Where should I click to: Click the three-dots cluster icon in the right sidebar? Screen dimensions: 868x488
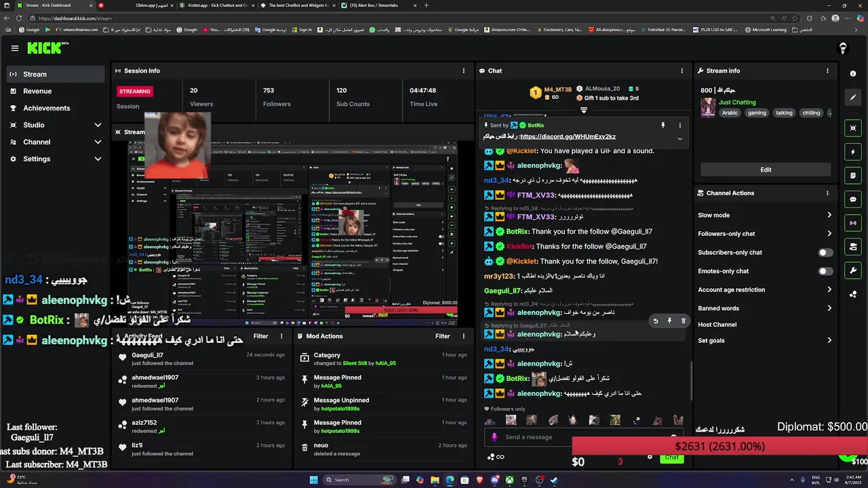853,294
